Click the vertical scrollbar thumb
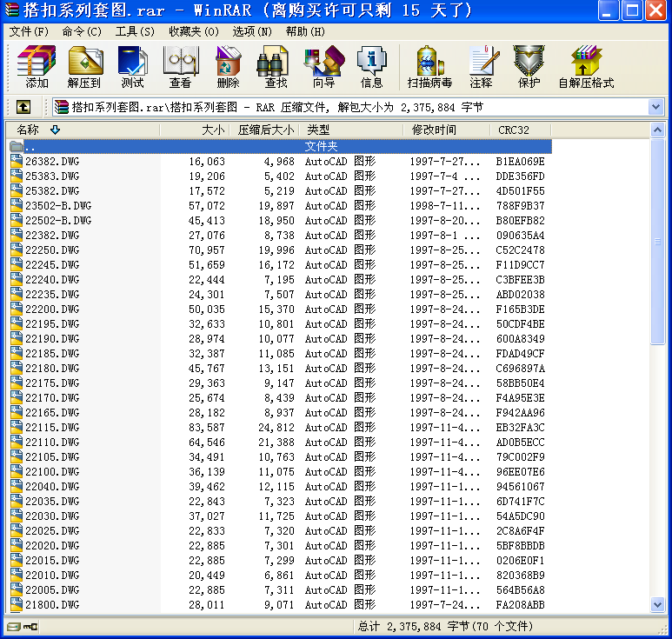Screen dimensions: 672x639 (657, 242)
